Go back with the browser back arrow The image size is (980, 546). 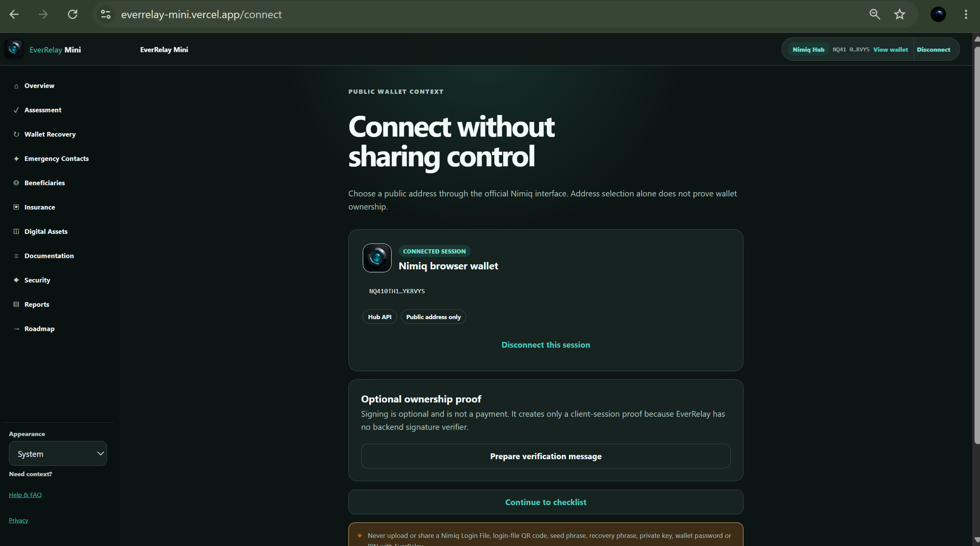pyautogui.click(x=14, y=14)
